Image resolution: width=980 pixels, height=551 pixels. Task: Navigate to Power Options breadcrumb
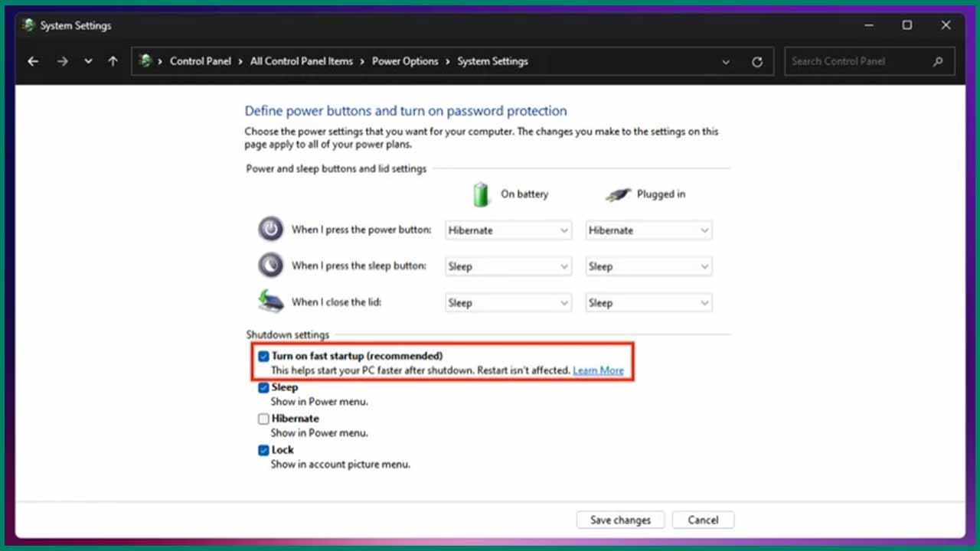[405, 61]
